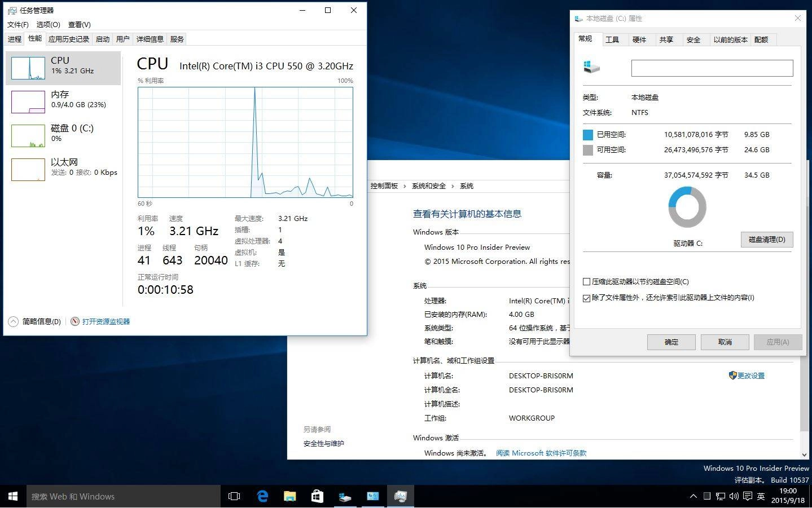Open the 选项(O) menu in Task Manager
812x508 pixels.
point(49,24)
